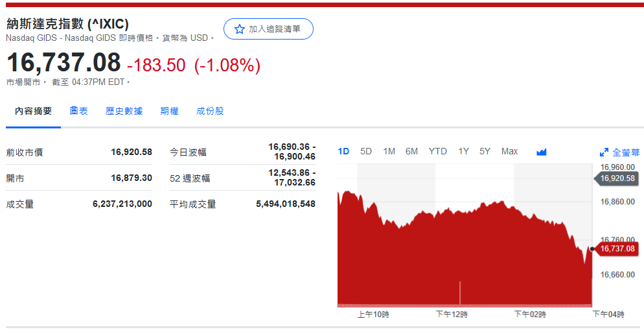Switch the chart type via the mountain chart icon
The image size is (644, 334).
tap(542, 152)
